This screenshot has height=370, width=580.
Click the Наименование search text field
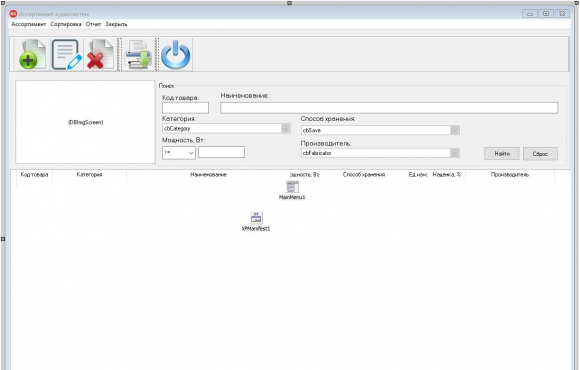point(389,108)
